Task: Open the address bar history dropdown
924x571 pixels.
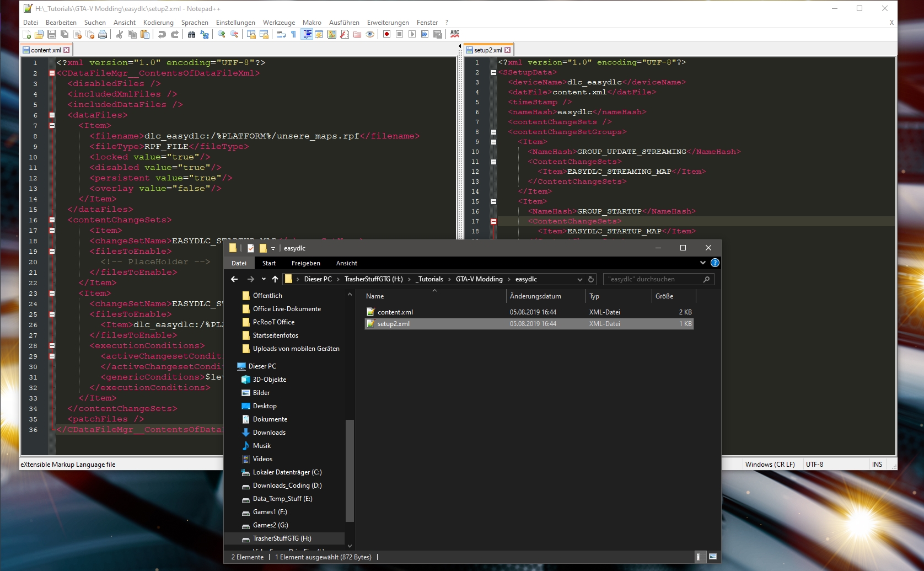Action: tap(579, 280)
